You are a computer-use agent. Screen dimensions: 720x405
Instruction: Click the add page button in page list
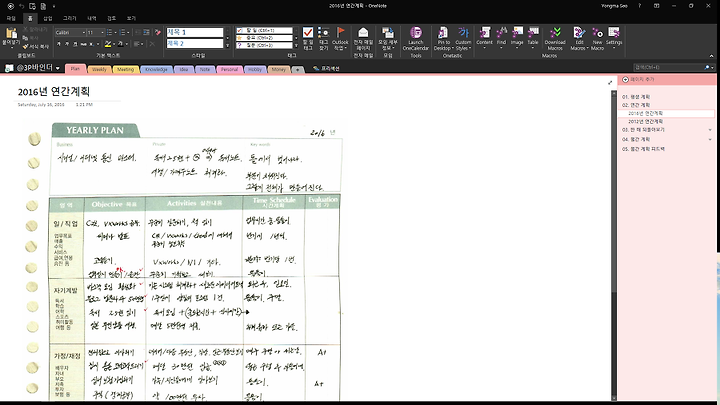[638, 79]
